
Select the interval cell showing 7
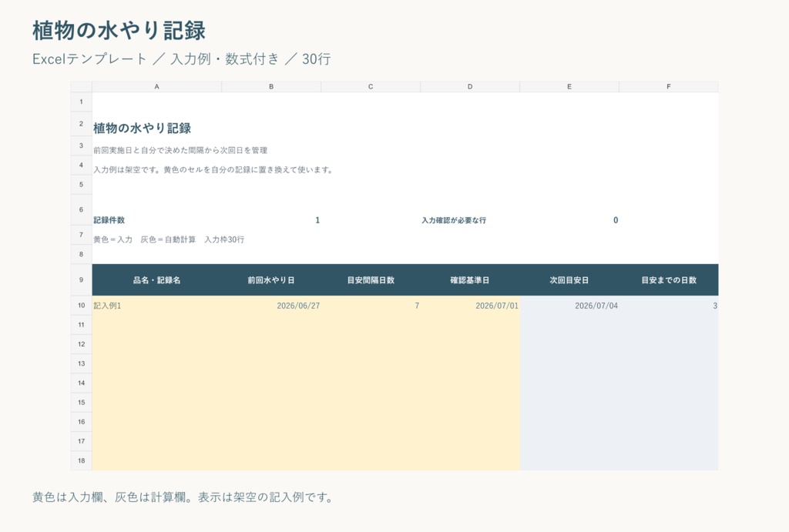[371, 305]
